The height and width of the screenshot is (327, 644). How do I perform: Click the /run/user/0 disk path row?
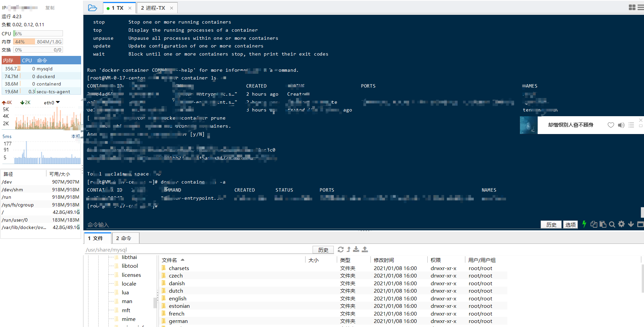41,220
